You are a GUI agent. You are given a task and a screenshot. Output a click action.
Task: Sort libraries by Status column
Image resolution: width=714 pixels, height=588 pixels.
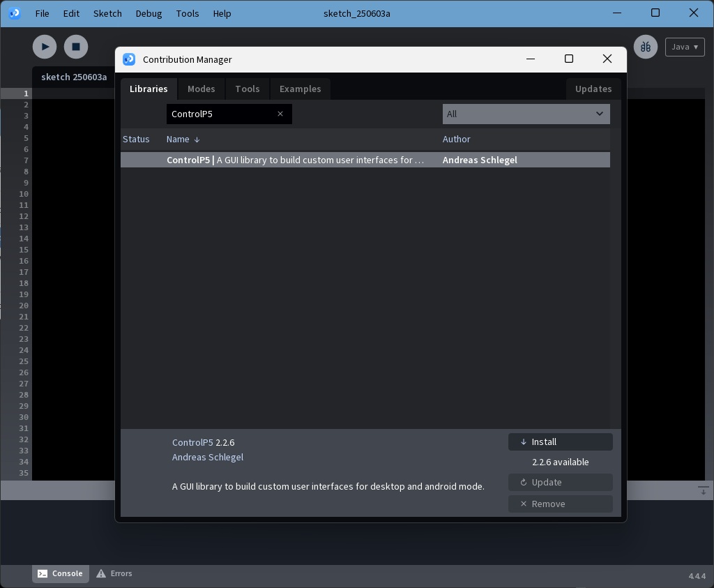(136, 139)
